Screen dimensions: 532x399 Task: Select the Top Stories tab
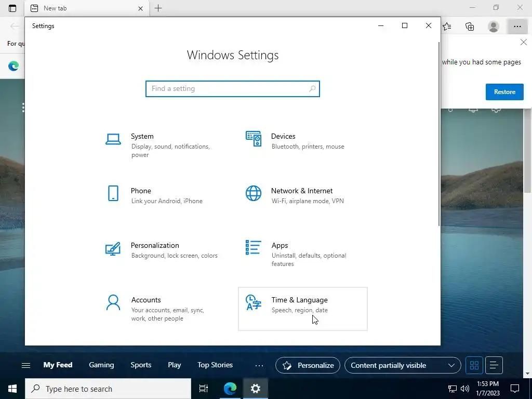coord(215,365)
